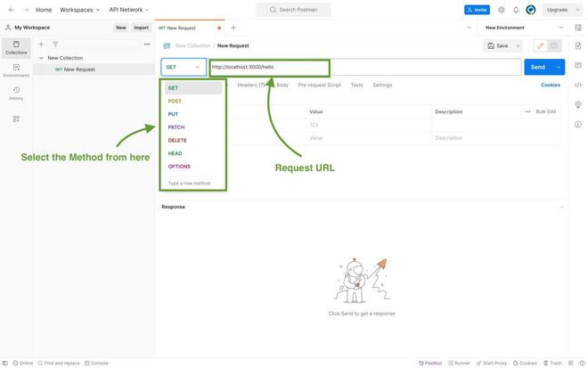Click the request URL input field
The height and width of the screenshot is (368, 588).
365,67
